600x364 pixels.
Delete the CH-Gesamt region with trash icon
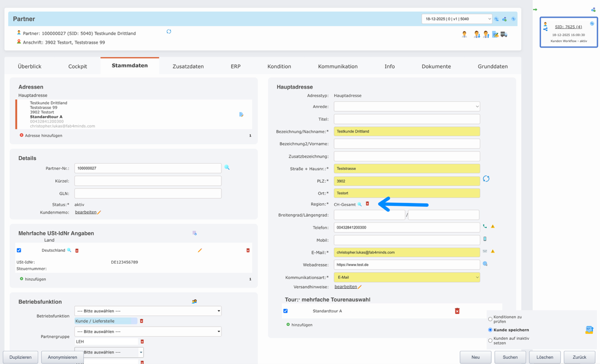pos(368,204)
